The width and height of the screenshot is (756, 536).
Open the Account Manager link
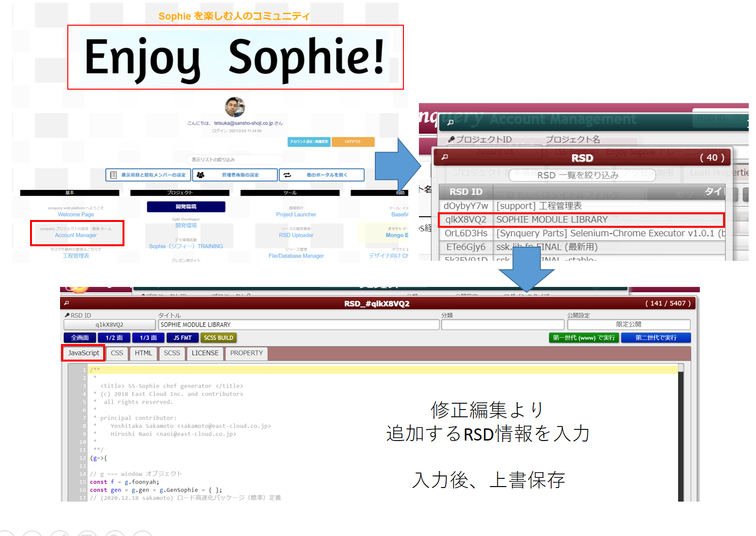coord(76,235)
